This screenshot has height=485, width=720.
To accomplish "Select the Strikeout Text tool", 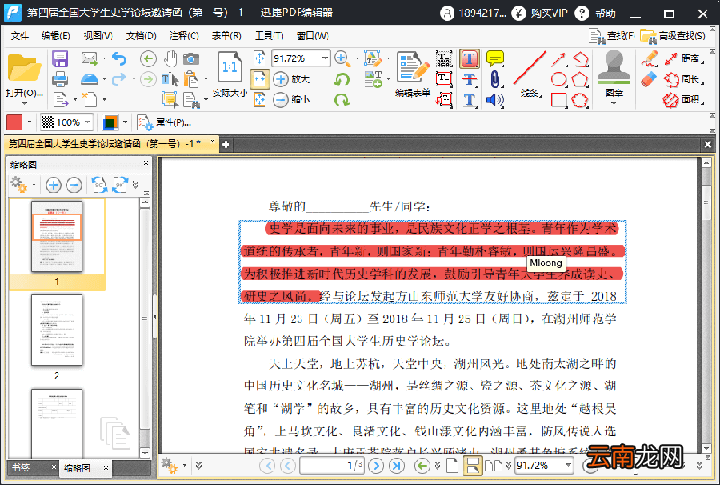I will point(469,79).
